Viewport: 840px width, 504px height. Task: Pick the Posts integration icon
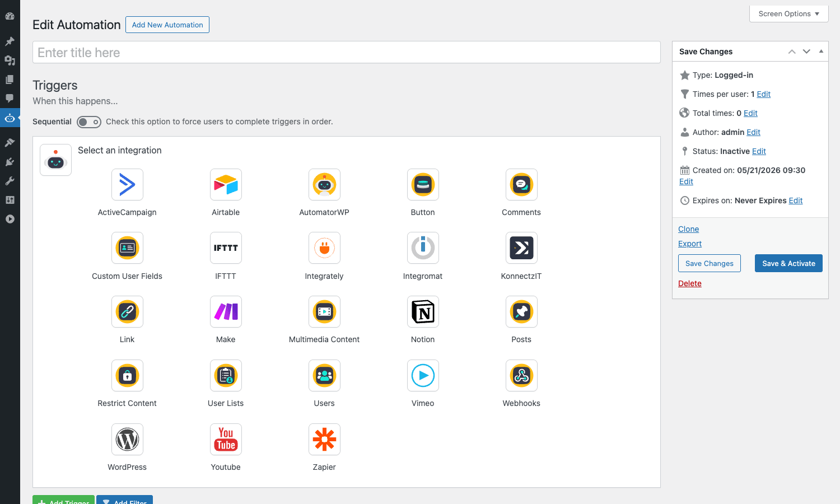[521, 311]
